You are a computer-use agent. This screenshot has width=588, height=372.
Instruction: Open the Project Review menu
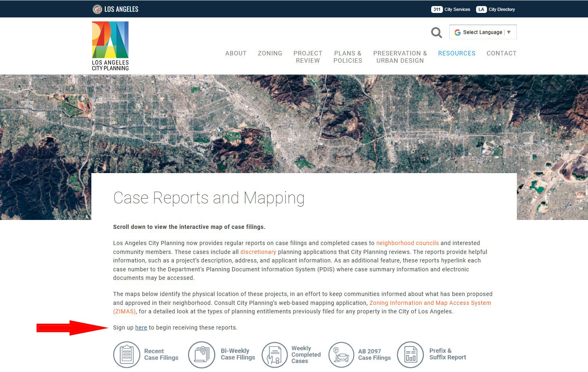click(308, 57)
